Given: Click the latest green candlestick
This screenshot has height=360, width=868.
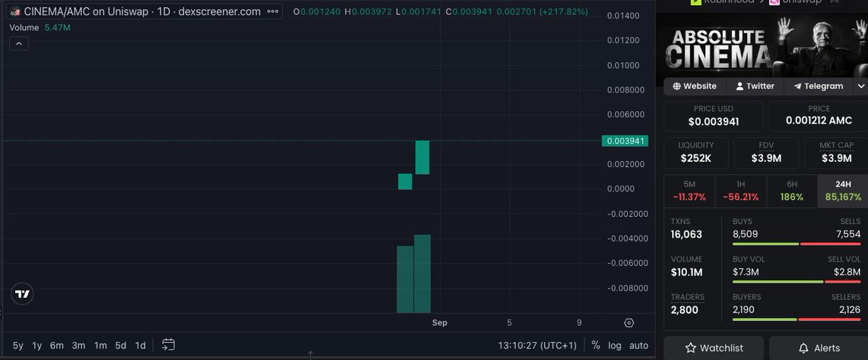Looking at the screenshot, I should (x=422, y=157).
